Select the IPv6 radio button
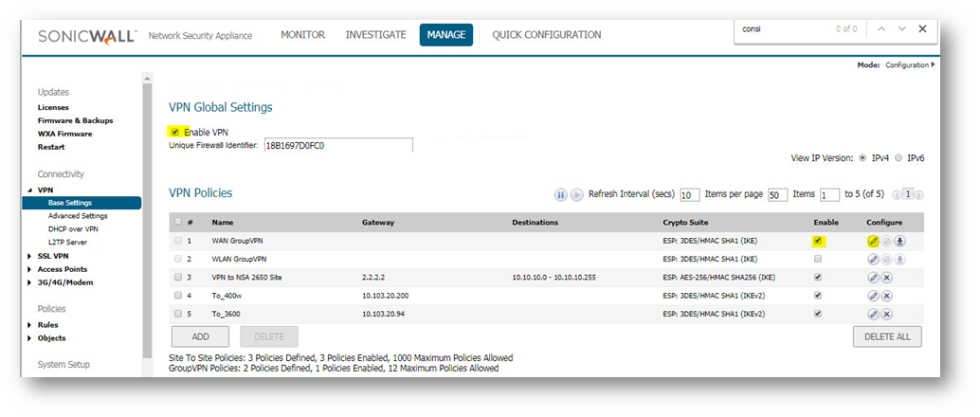This screenshot has width=980, height=417. pyautogui.click(x=898, y=158)
